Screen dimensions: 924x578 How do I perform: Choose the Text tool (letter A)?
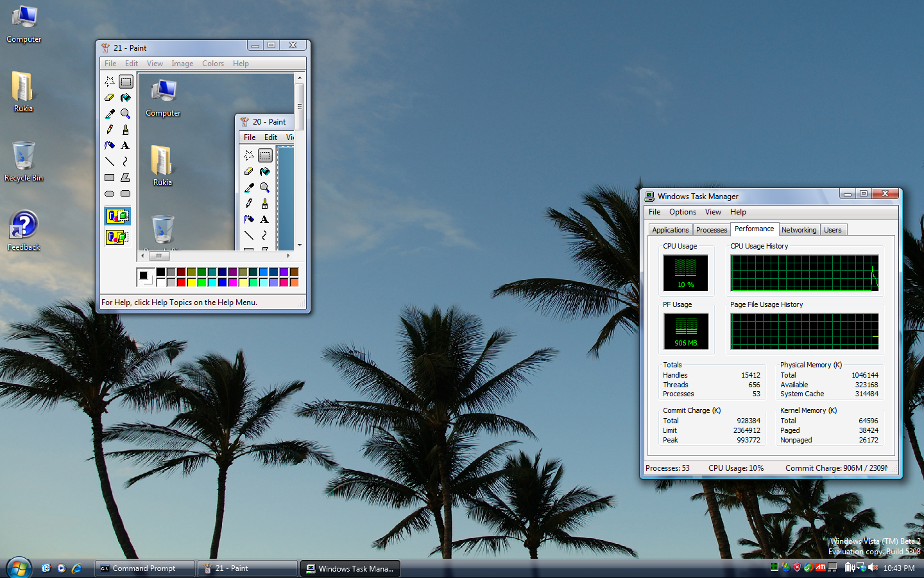point(126,146)
